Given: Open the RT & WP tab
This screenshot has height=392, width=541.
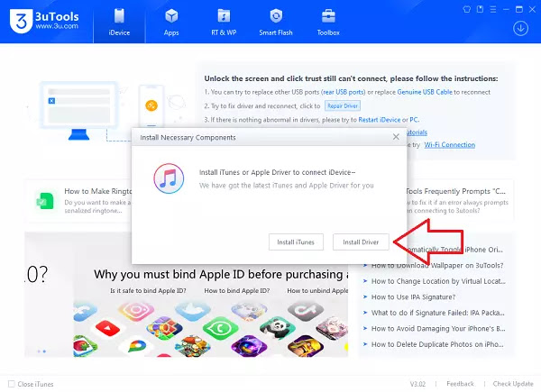Looking at the screenshot, I should coord(224,22).
